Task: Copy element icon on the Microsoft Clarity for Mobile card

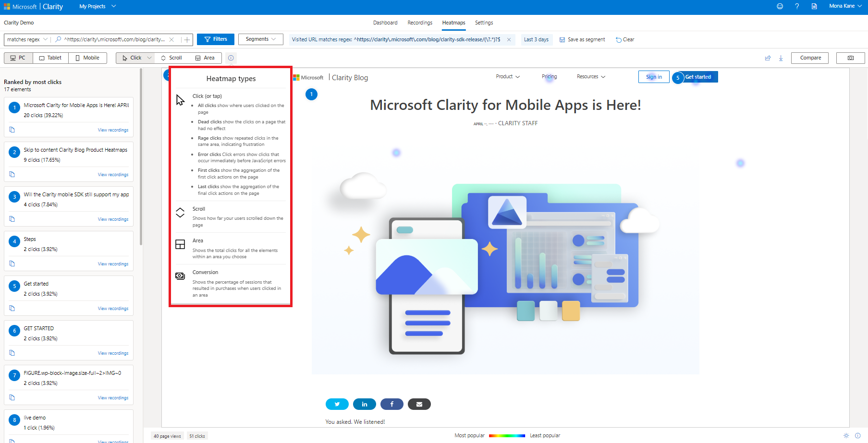Action: (12, 130)
